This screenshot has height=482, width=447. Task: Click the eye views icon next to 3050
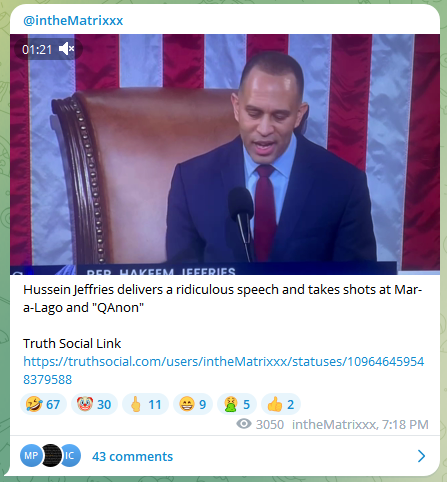click(244, 424)
